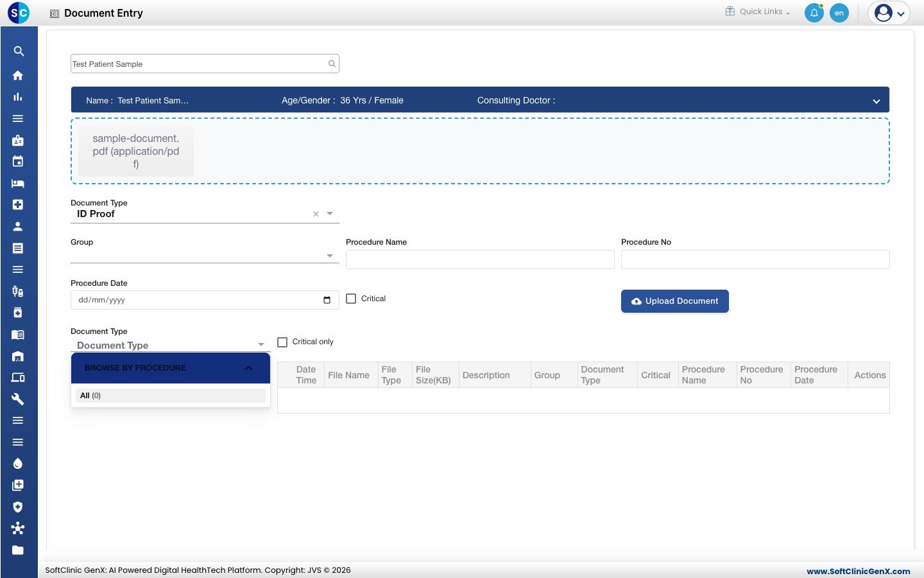
Task: Open the calendar appointments sidebar icon
Action: coord(18,161)
